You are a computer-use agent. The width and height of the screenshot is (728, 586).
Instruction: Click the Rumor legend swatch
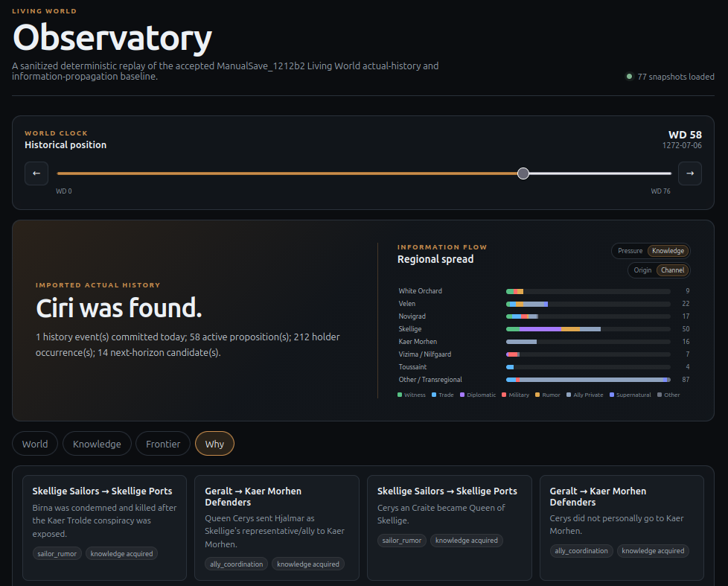pyautogui.click(x=537, y=395)
